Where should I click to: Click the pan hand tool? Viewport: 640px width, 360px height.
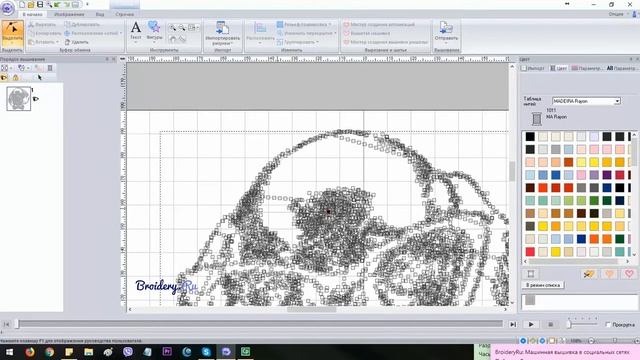pyautogui.click(x=173, y=39)
